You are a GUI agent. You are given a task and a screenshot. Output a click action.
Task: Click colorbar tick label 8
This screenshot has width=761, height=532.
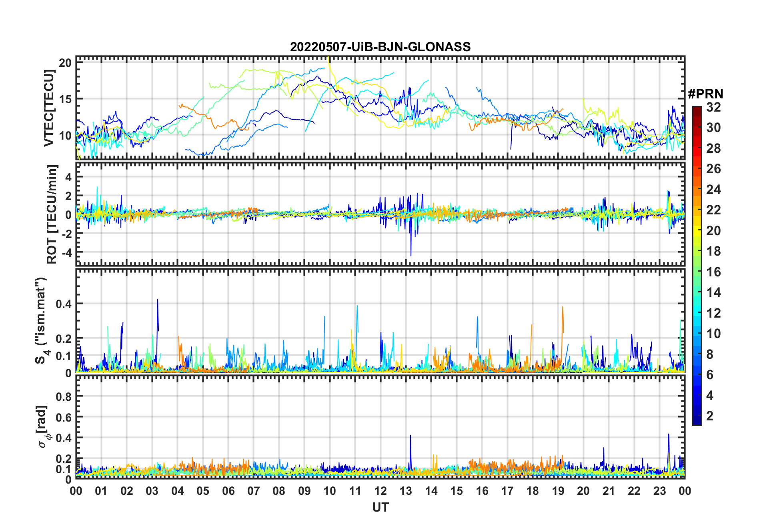pyautogui.click(x=710, y=354)
